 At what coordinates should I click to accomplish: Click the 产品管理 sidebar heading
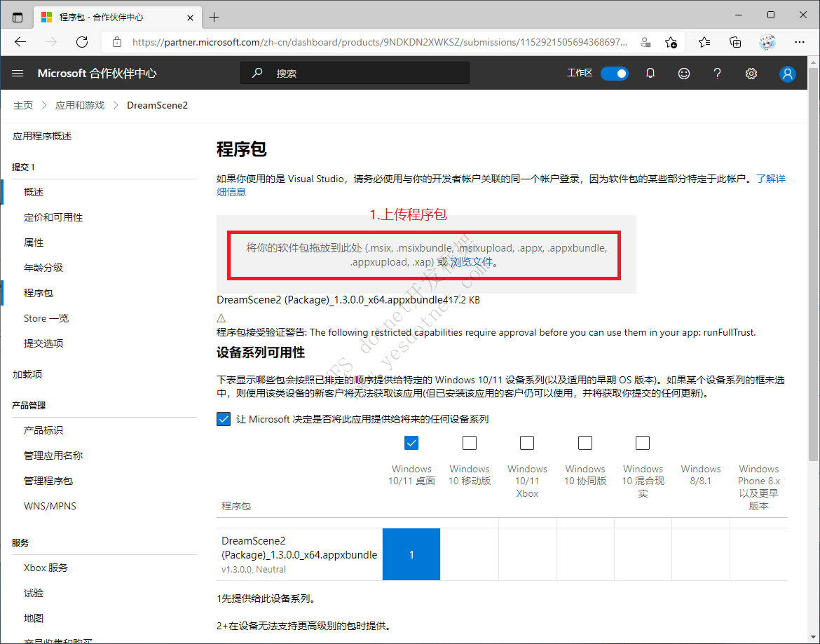coord(29,405)
